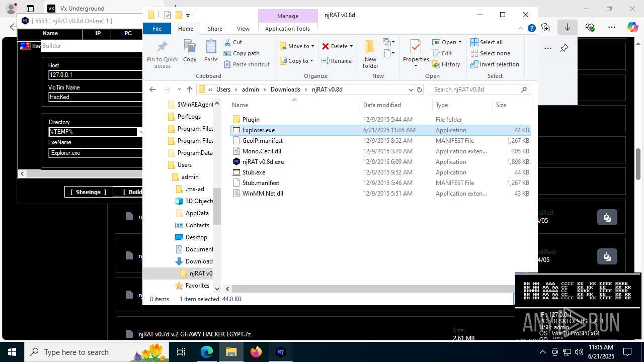This screenshot has width=644, height=362.
Task: Open the Properties ribbon icon
Action: coord(416,47)
